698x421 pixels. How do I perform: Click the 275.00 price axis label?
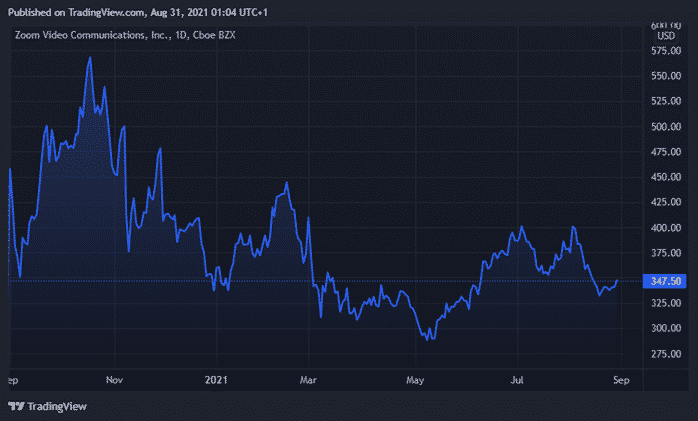(666, 354)
